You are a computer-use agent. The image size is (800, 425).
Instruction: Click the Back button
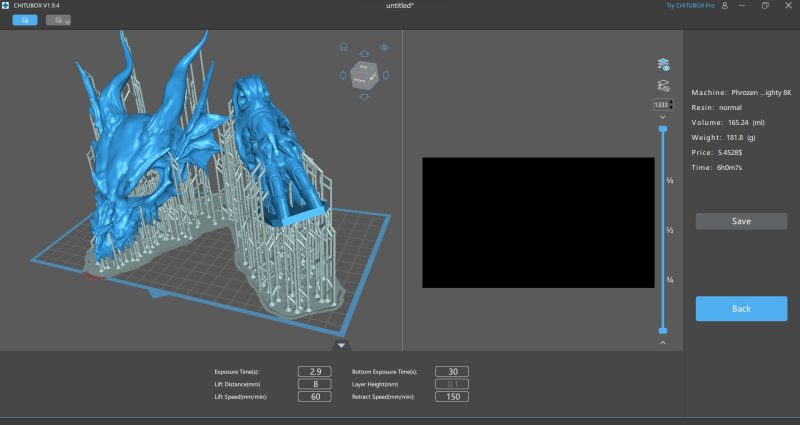coord(741,309)
